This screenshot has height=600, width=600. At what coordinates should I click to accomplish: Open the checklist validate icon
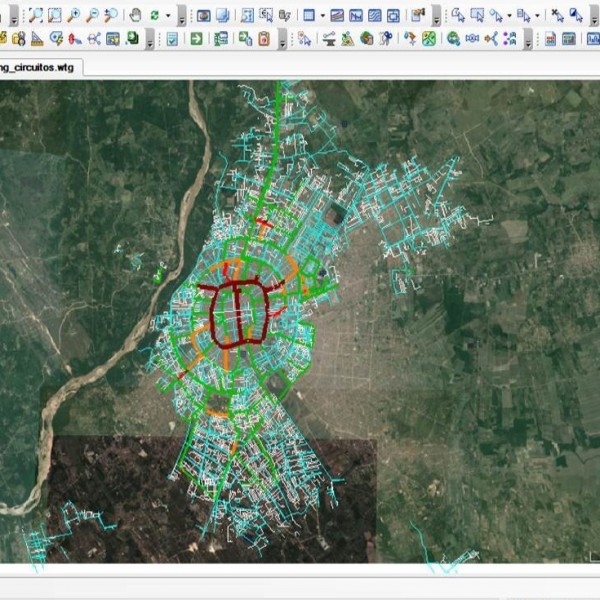172,39
